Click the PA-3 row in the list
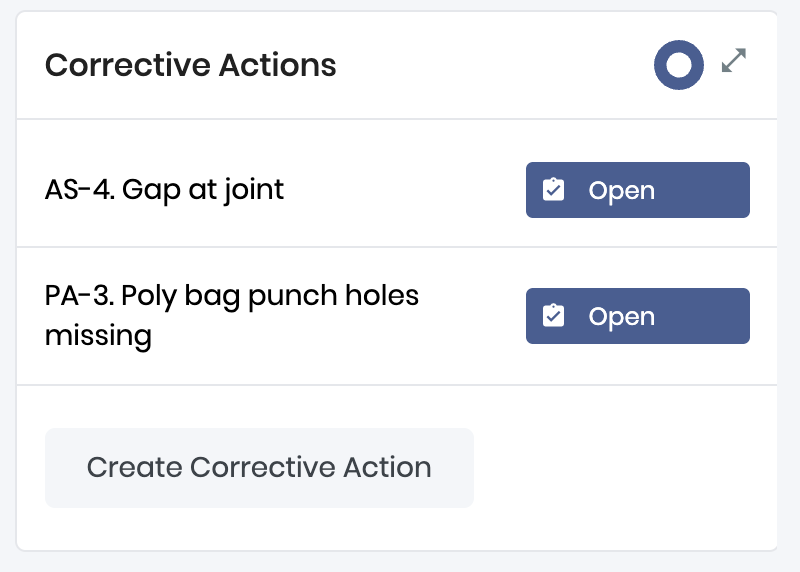Image resolution: width=800 pixels, height=572 pixels. 397,316
